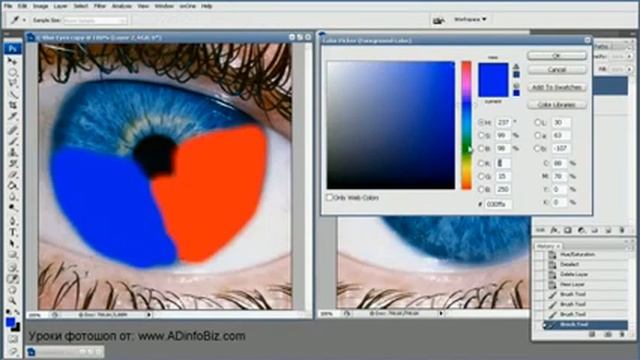The height and width of the screenshot is (360, 640).
Task: Select the Lasso tool
Action: click(13, 83)
